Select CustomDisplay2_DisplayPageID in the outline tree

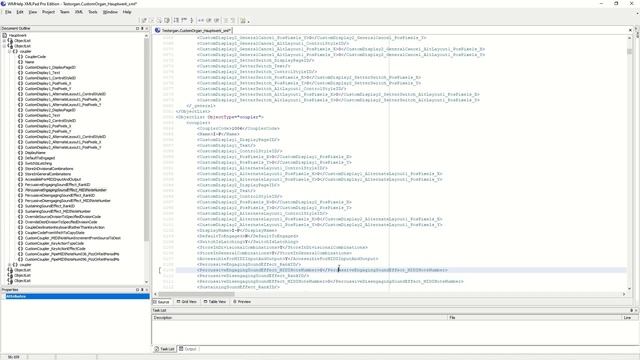[x=50, y=110]
